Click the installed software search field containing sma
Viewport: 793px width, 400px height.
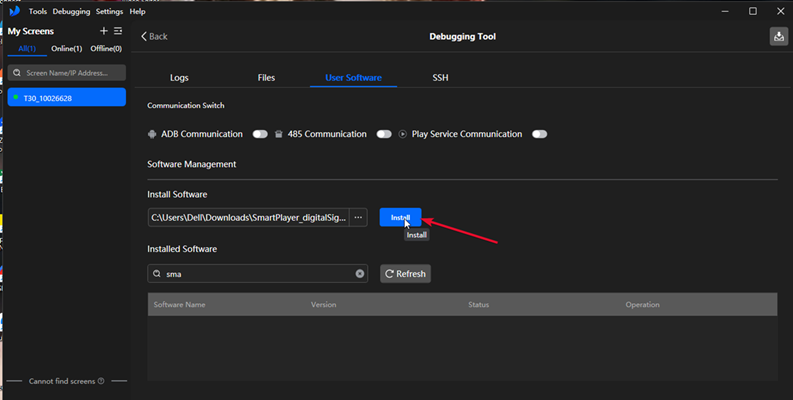tap(257, 274)
